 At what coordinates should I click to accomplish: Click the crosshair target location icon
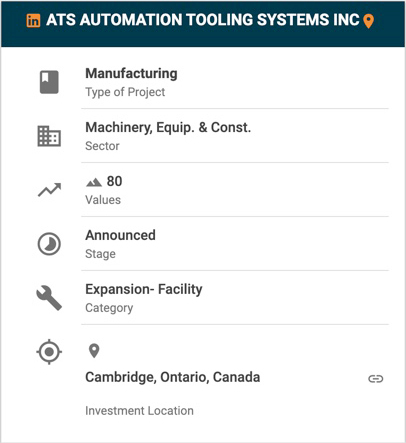pyautogui.click(x=49, y=352)
